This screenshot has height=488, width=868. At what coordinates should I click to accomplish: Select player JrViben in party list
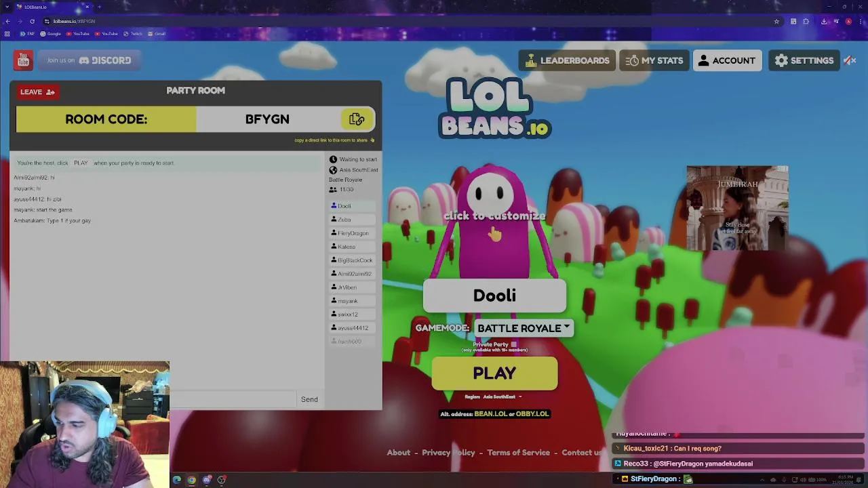(x=352, y=287)
